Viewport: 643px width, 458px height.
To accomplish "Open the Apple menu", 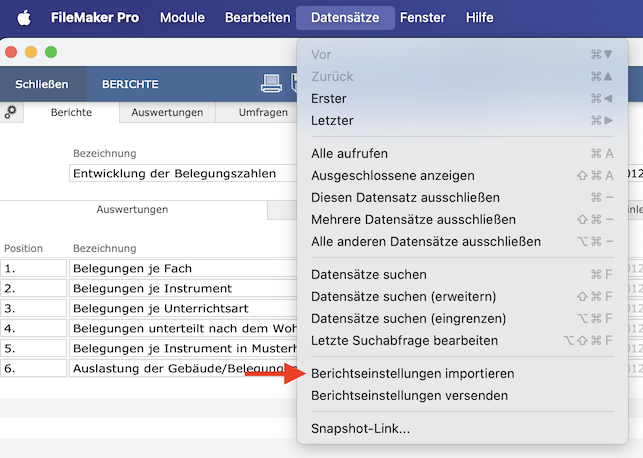I will pos(24,18).
